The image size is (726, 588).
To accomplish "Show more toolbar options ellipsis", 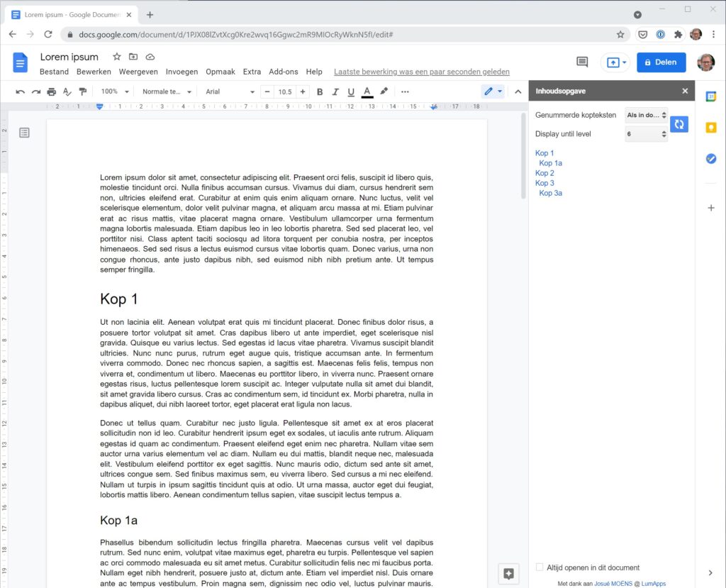I will (x=405, y=91).
